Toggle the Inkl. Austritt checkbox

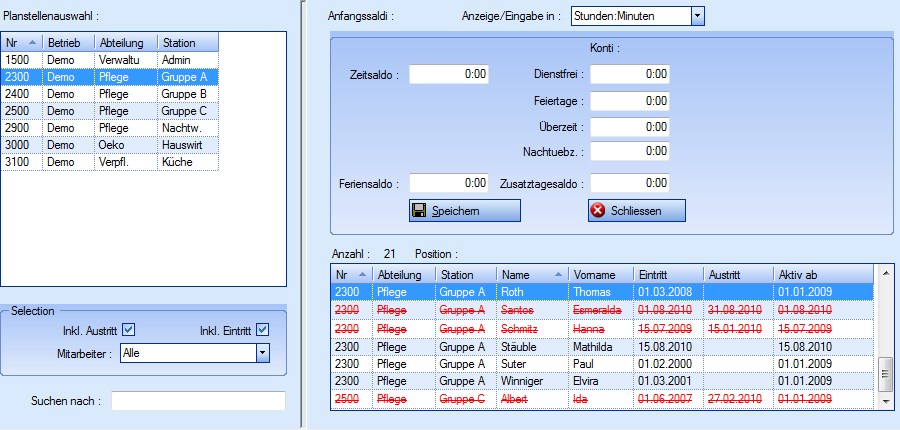(x=128, y=330)
